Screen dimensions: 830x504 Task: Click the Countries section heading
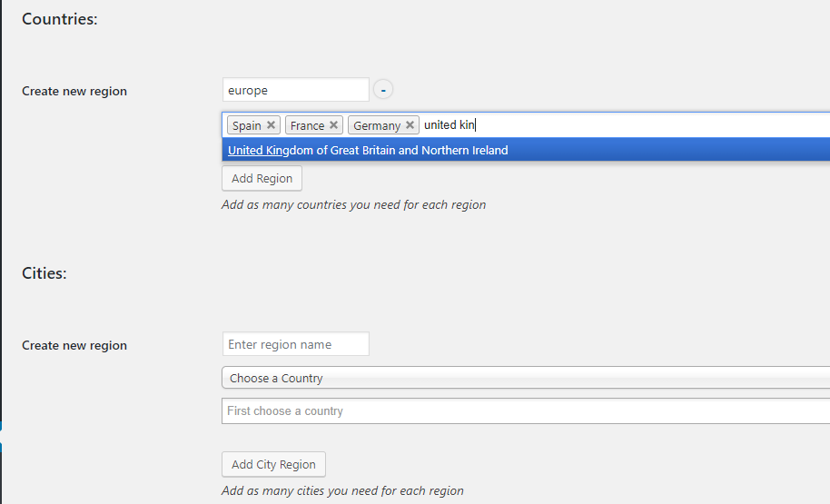59,19
